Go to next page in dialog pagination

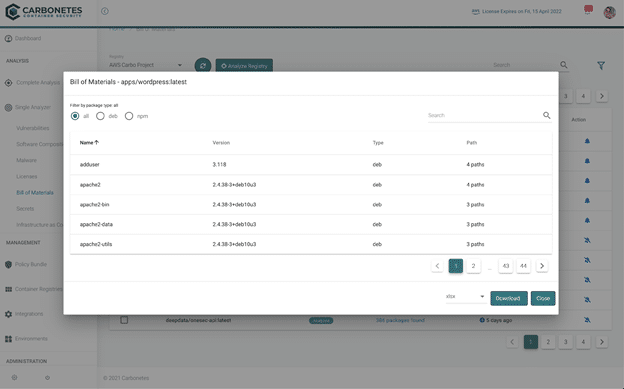point(542,266)
